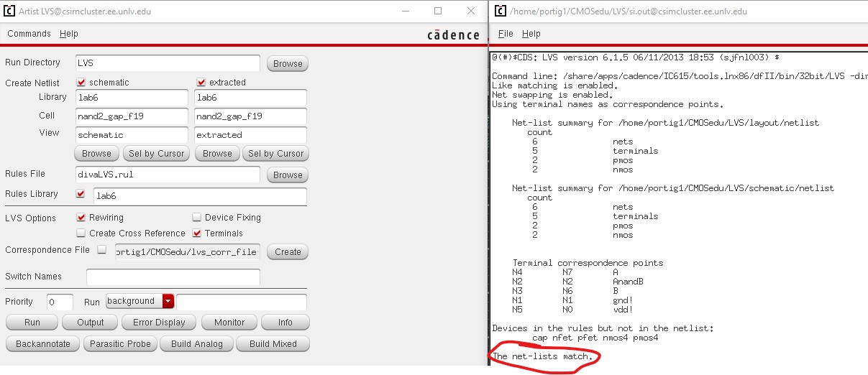Open the Commands menu in Artist LVS
868x375 pixels.
pos(29,34)
